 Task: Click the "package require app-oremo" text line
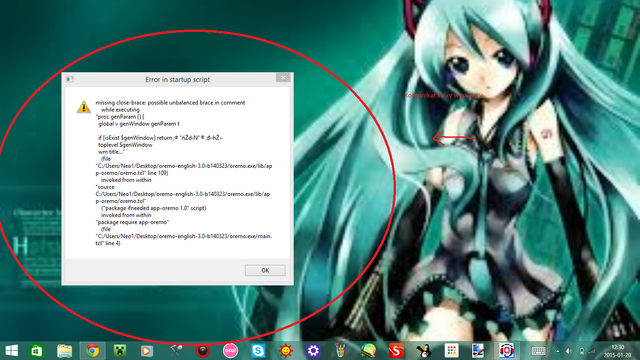[x=132, y=222]
